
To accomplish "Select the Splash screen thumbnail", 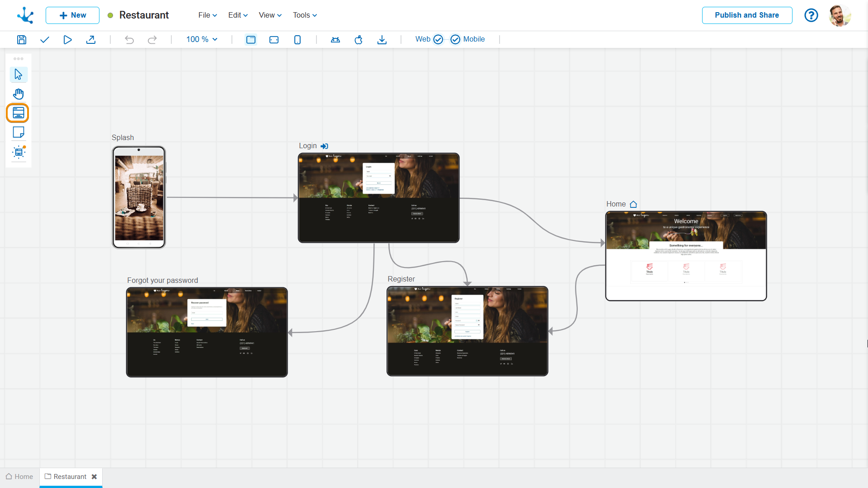I will (139, 197).
